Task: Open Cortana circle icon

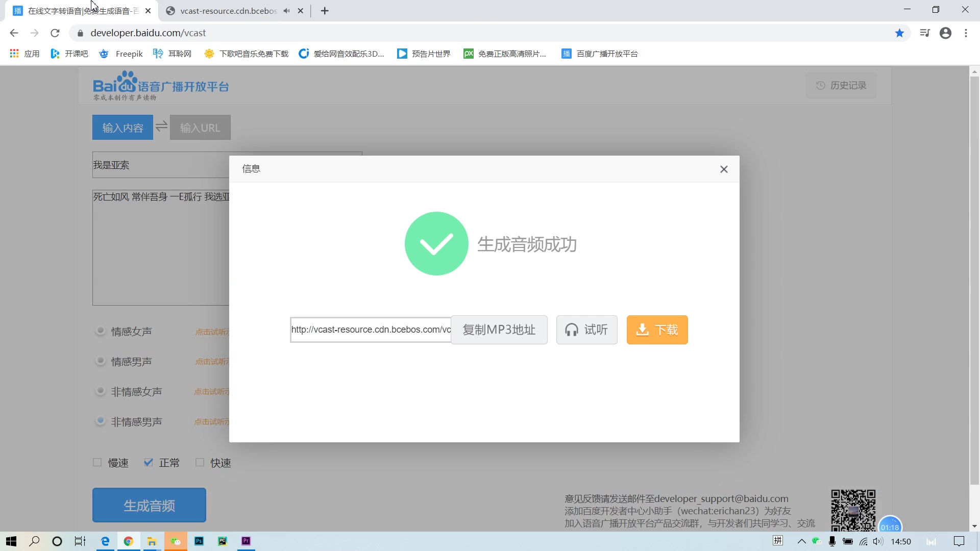Action: point(57,541)
